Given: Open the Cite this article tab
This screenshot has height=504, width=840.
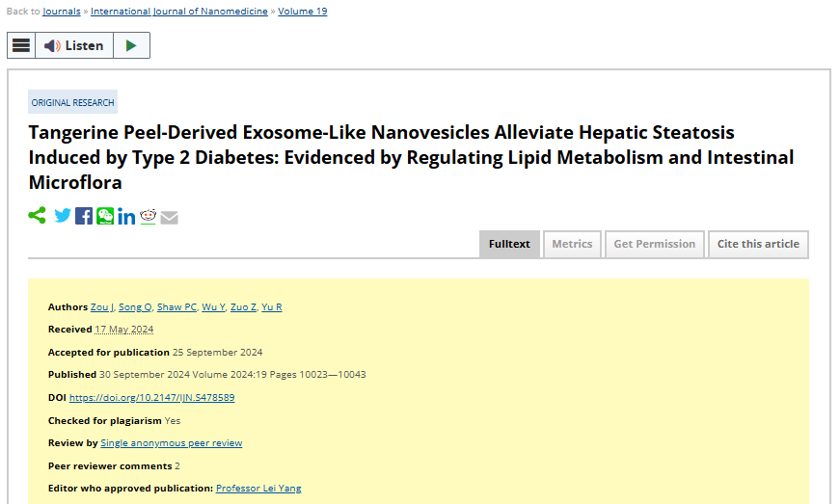Looking at the screenshot, I should click(758, 244).
